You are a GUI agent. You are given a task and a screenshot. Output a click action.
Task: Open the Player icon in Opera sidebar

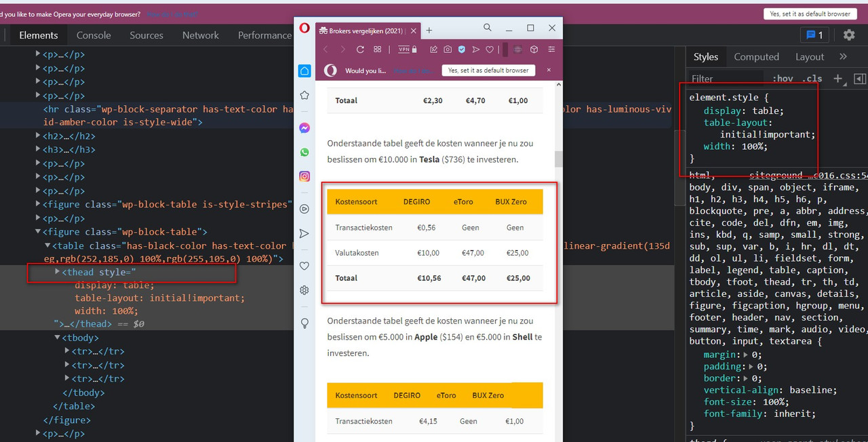click(304, 209)
